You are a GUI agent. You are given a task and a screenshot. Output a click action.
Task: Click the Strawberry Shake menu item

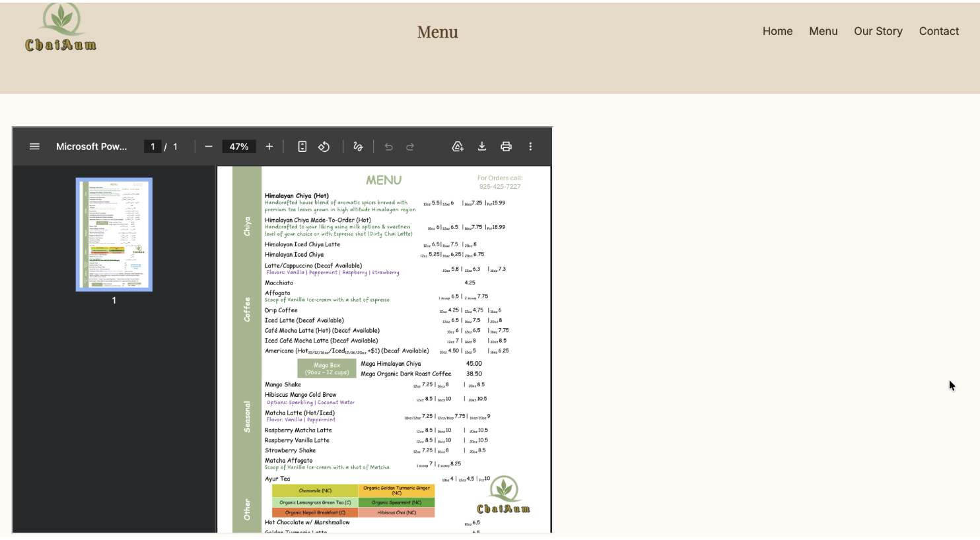[x=291, y=451]
